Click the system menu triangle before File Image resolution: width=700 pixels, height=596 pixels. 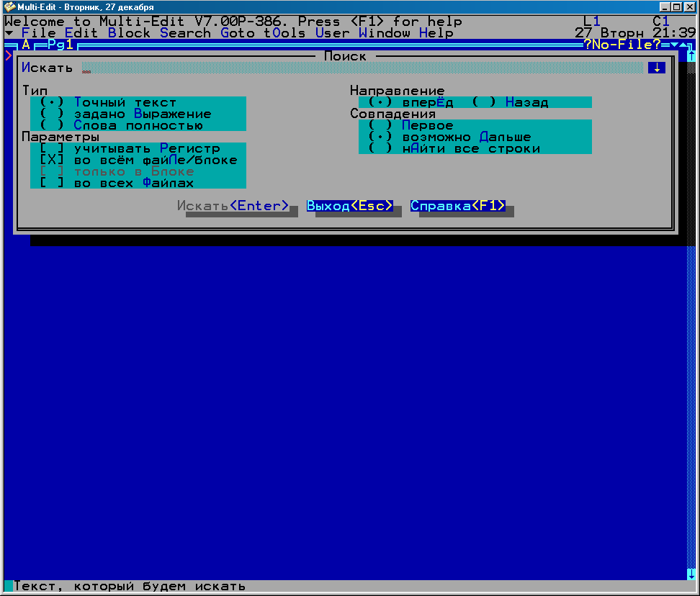[x=9, y=33]
